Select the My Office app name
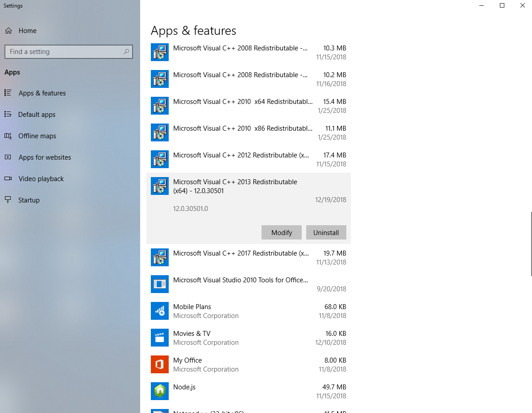This screenshot has height=413, width=532. tap(187, 360)
